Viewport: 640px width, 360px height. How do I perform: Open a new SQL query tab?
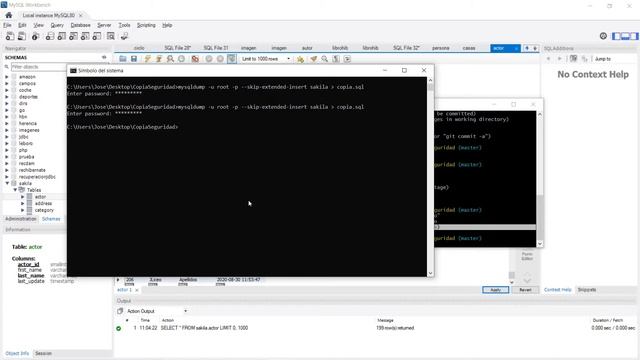(10, 36)
